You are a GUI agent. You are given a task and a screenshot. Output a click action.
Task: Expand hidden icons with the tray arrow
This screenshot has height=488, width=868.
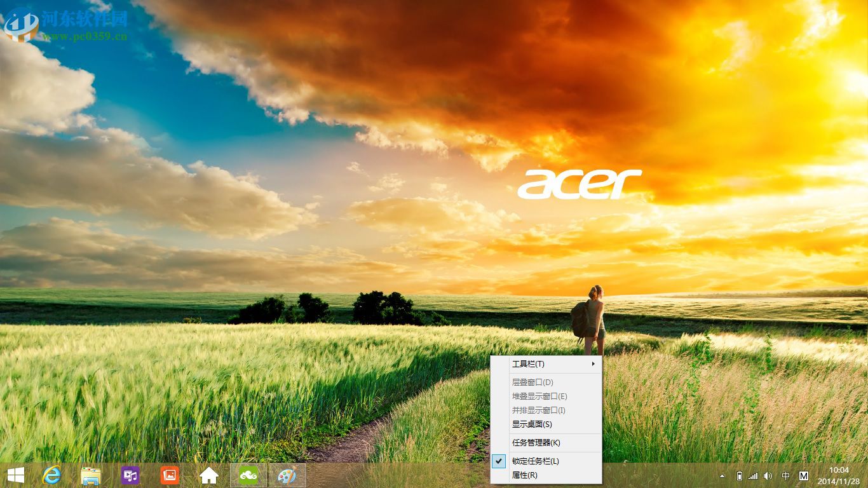[722, 475]
